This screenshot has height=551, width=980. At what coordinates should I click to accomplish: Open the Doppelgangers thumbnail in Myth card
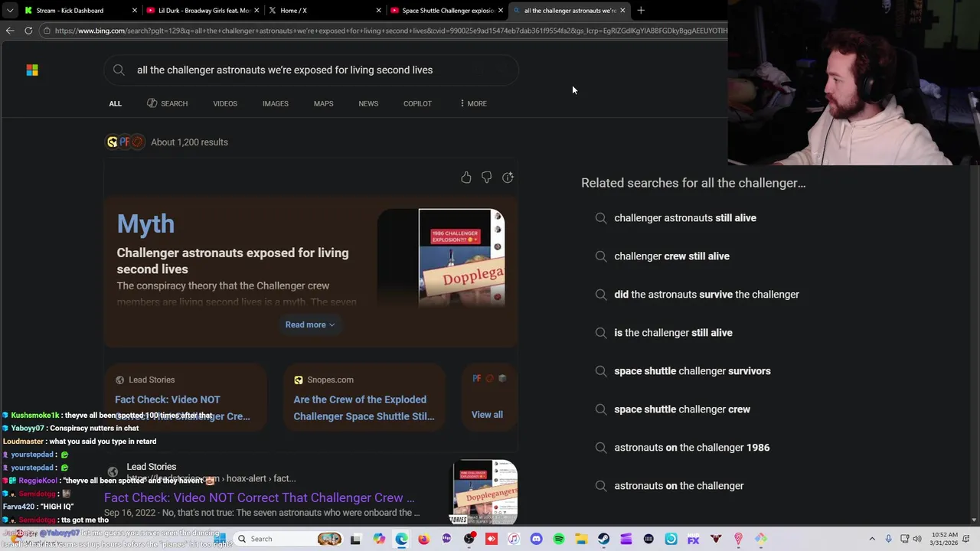tap(462, 257)
